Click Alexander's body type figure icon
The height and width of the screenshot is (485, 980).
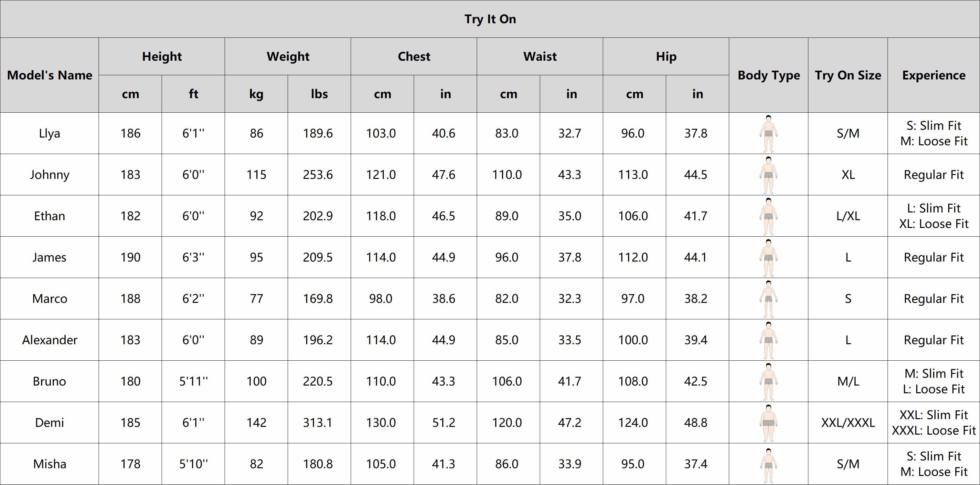768,340
